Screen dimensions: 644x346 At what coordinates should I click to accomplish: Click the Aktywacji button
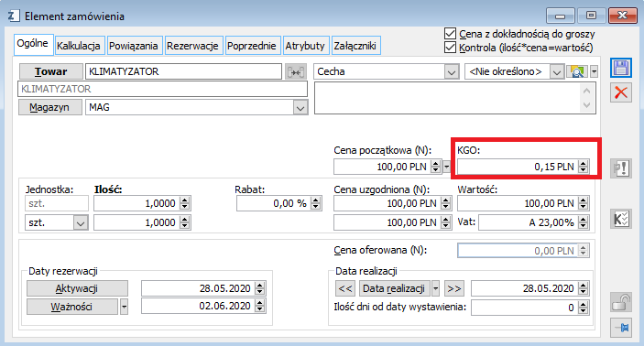(x=77, y=288)
